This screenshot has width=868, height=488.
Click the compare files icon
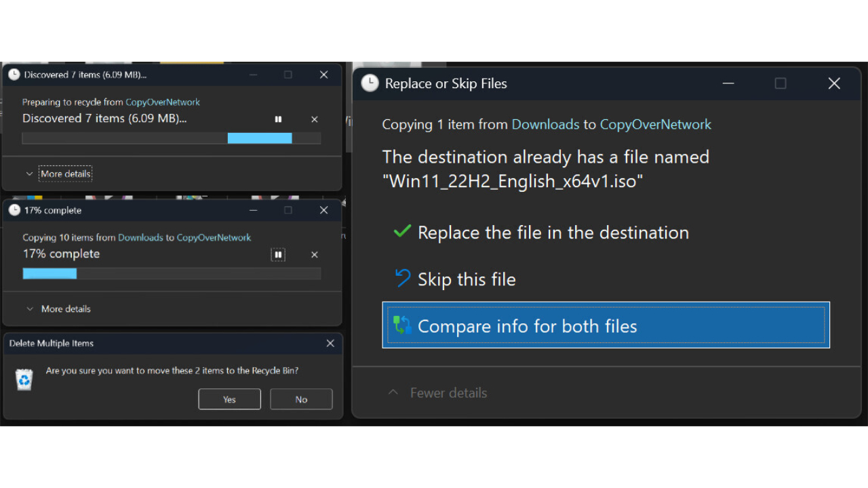point(402,325)
